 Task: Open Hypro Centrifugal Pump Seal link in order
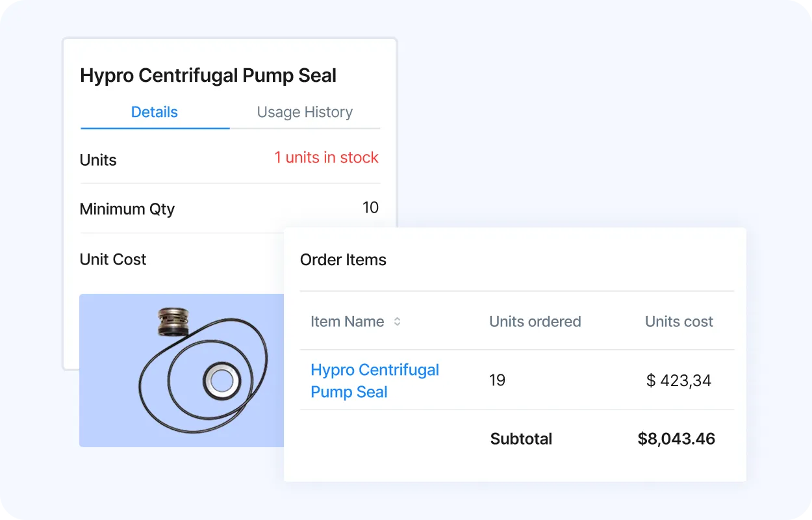374,380
